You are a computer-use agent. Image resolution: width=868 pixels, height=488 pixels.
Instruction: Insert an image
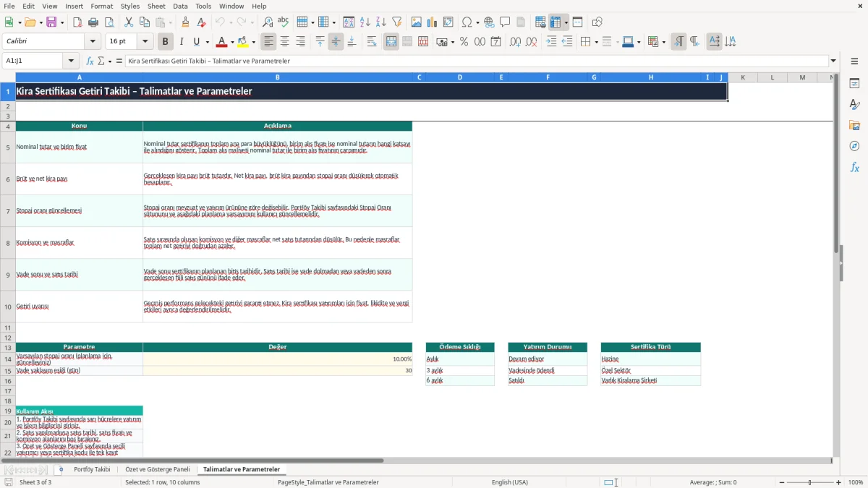tap(416, 22)
